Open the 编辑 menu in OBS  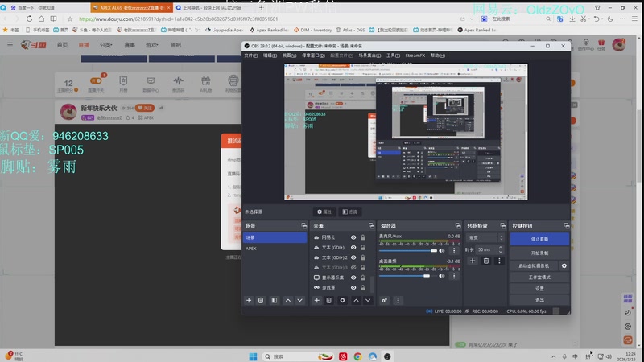pos(270,56)
